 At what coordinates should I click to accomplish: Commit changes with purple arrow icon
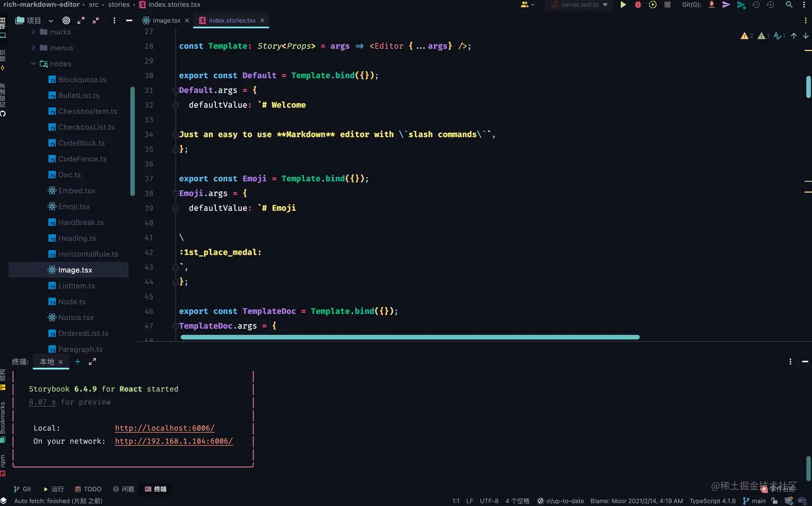(726, 5)
